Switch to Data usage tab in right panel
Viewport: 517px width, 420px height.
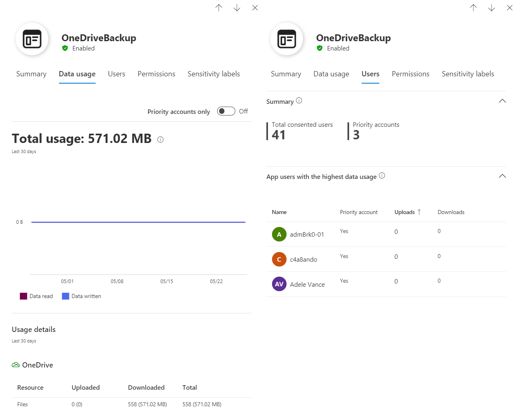click(x=331, y=74)
